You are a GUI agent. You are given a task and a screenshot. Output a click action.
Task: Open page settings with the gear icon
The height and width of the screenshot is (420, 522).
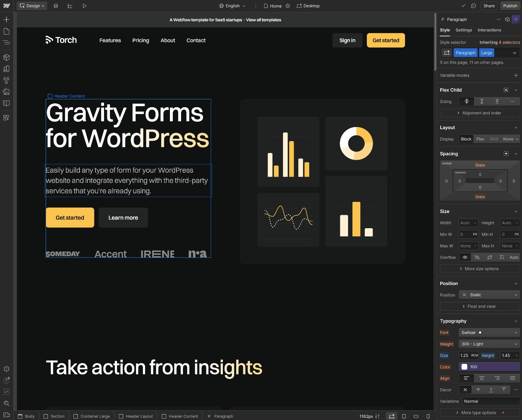click(x=287, y=6)
